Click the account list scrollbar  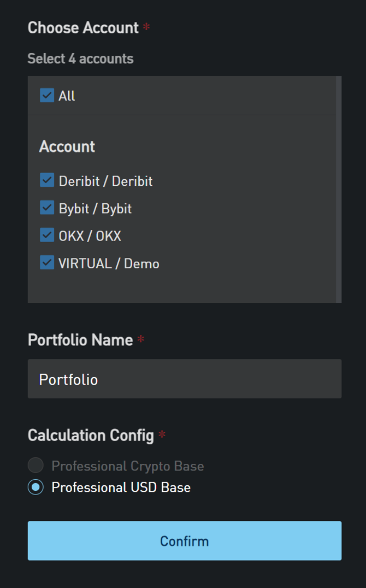339,189
